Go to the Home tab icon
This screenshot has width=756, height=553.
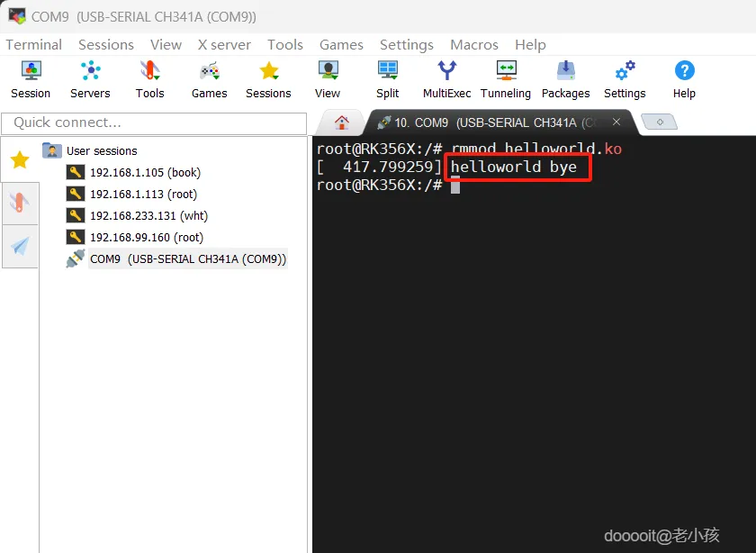click(342, 122)
